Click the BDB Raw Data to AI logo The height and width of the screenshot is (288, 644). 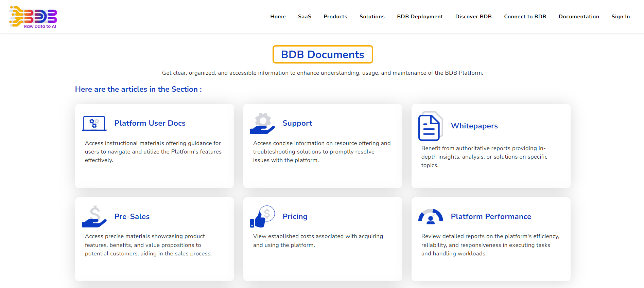33,17
